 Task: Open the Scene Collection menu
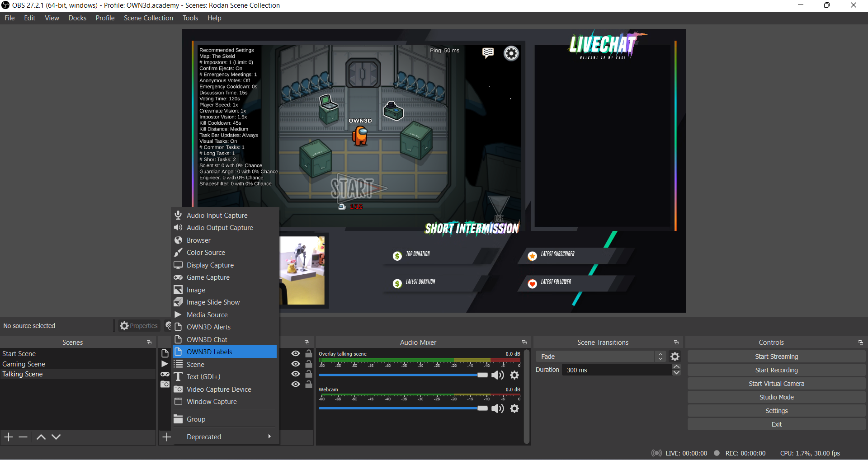click(x=148, y=18)
